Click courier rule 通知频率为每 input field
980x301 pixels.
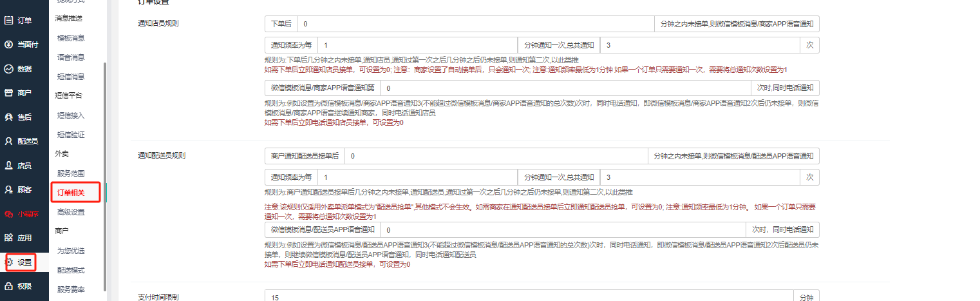pyautogui.click(x=418, y=177)
